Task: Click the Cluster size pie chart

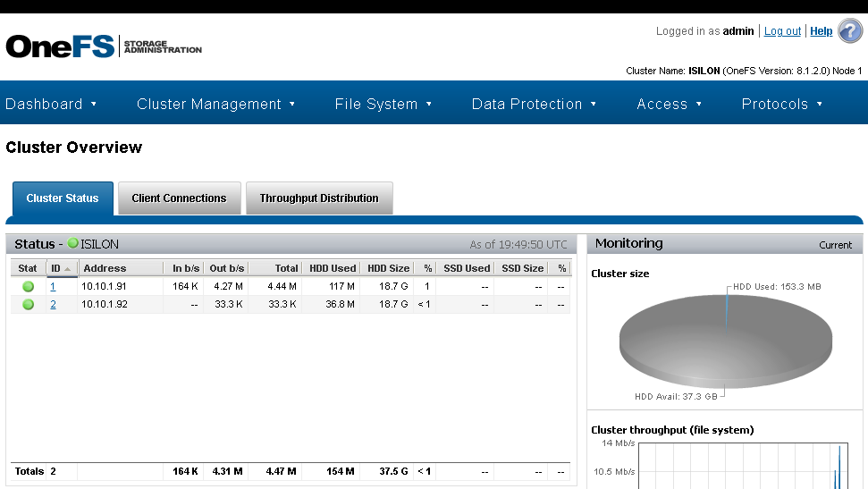Action: (x=725, y=341)
